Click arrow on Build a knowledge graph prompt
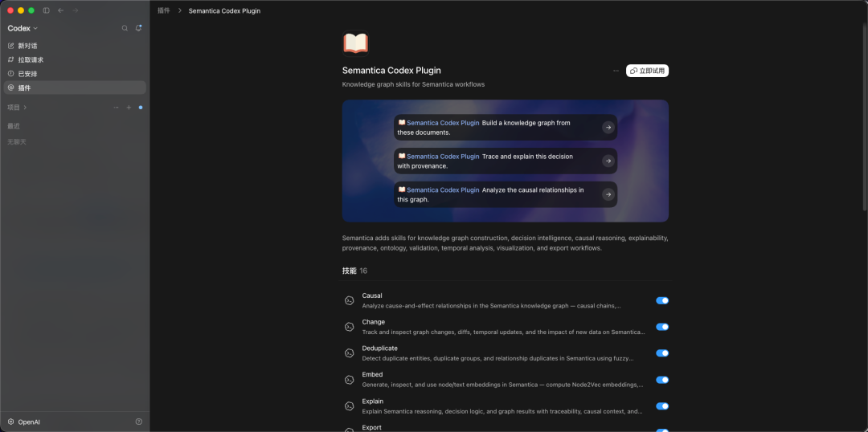The width and height of the screenshot is (868, 432). pos(608,128)
